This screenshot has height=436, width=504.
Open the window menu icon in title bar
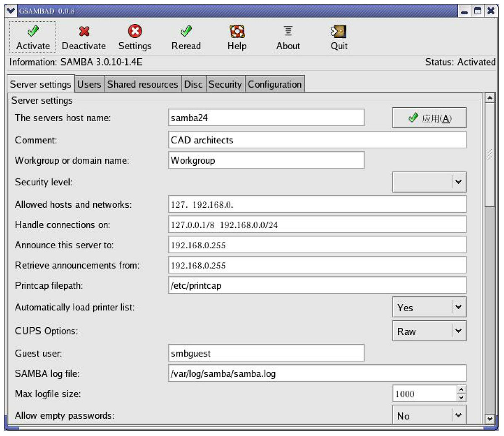coord(11,11)
